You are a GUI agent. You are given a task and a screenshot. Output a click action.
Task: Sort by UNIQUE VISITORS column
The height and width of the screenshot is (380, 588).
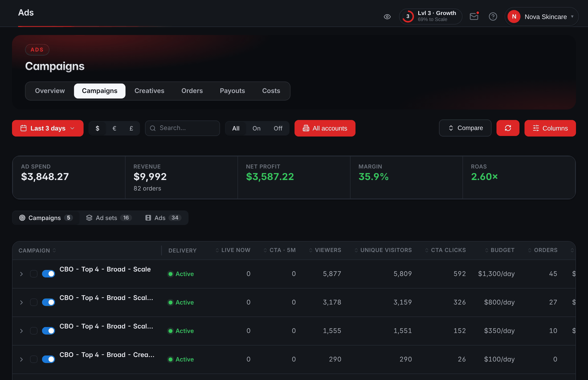383,250
